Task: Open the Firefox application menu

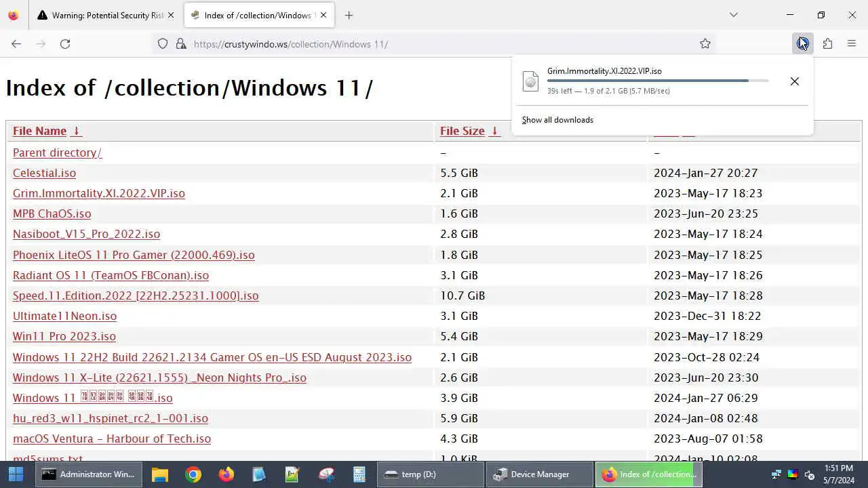Action: click(x=852, y=43)
